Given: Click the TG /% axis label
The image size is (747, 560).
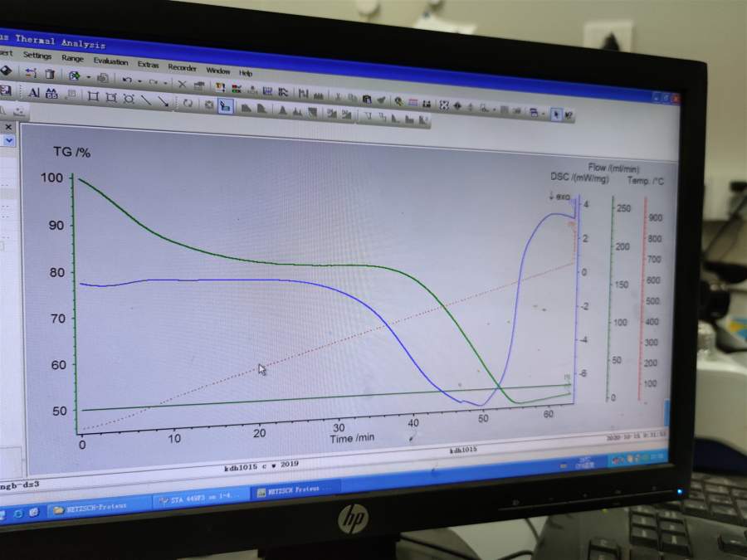Looking at the screenshot, I should (x=71, y=152).
